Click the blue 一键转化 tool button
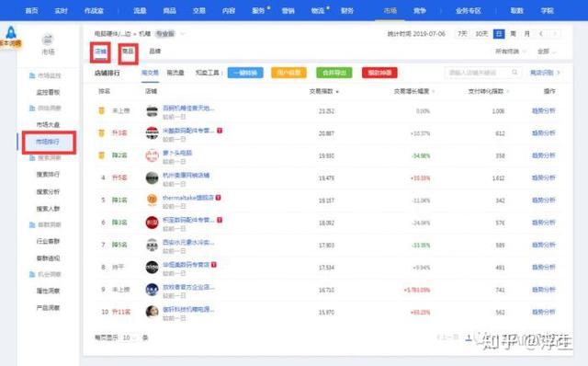588x366 pixels. click(245, 73)
